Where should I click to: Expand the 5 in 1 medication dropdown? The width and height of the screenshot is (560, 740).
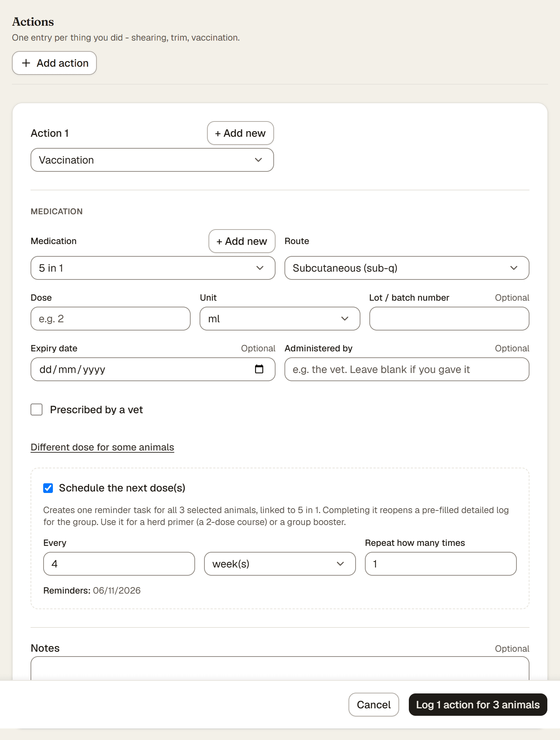click(153, 268)
